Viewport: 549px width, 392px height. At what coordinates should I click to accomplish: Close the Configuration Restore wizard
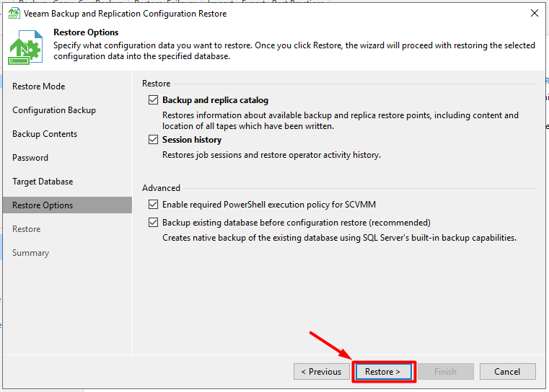coord(535,13)
